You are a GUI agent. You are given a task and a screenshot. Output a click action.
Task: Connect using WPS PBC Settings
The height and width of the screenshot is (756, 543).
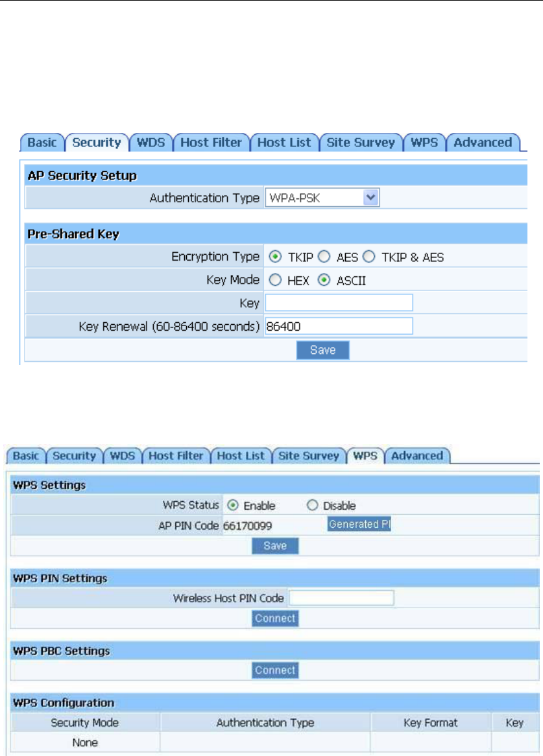point(275,670)
